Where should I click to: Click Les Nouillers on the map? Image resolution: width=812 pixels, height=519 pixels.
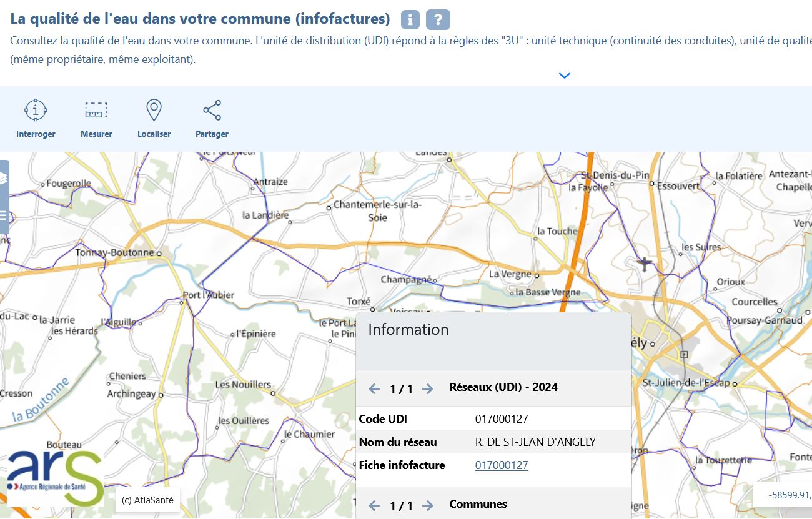(243, 385)
